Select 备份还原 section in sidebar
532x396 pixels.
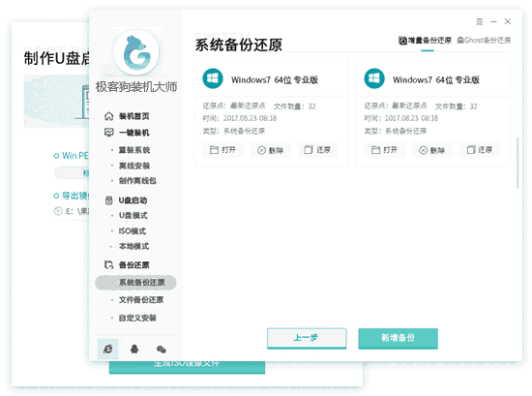[x=134, y=265]
